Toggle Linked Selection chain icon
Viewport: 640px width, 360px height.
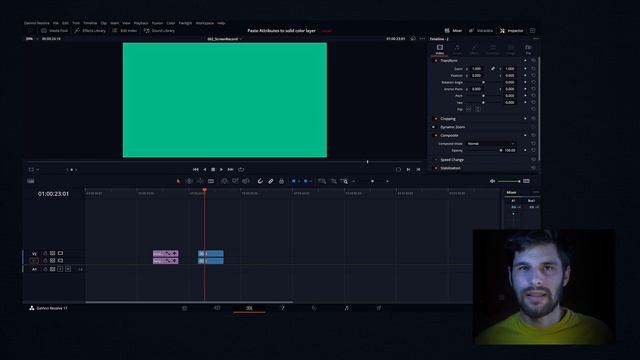pos(271,181)
